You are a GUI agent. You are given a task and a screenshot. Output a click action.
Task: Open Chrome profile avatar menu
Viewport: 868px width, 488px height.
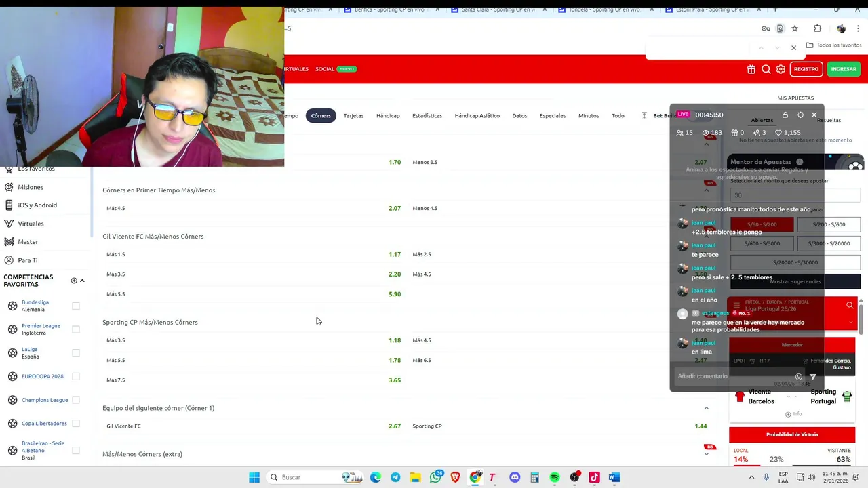[x=842, y=28]
